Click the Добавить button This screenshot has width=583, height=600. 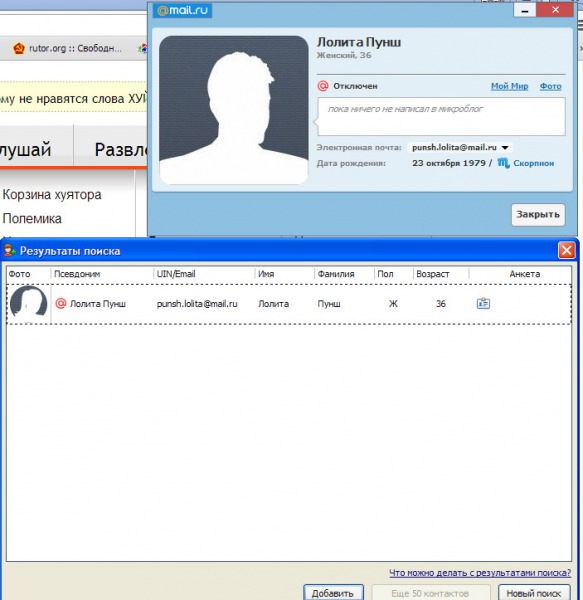pyautogui.click(x=333, y=592)
